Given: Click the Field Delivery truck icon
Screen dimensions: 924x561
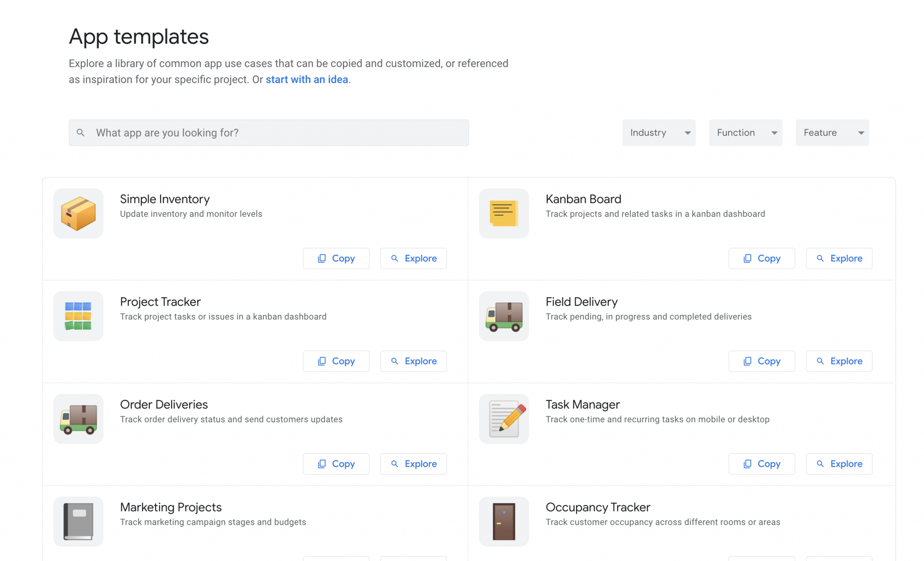Looking at the screenshot, I should pyautogui.click(x=504, y=316).
